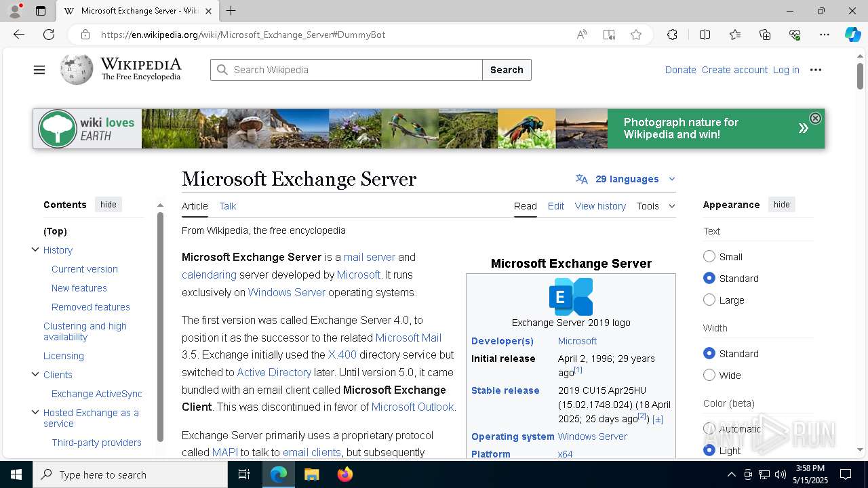Click Create account link
Screen dimensions: 868x488
[734, 70]
